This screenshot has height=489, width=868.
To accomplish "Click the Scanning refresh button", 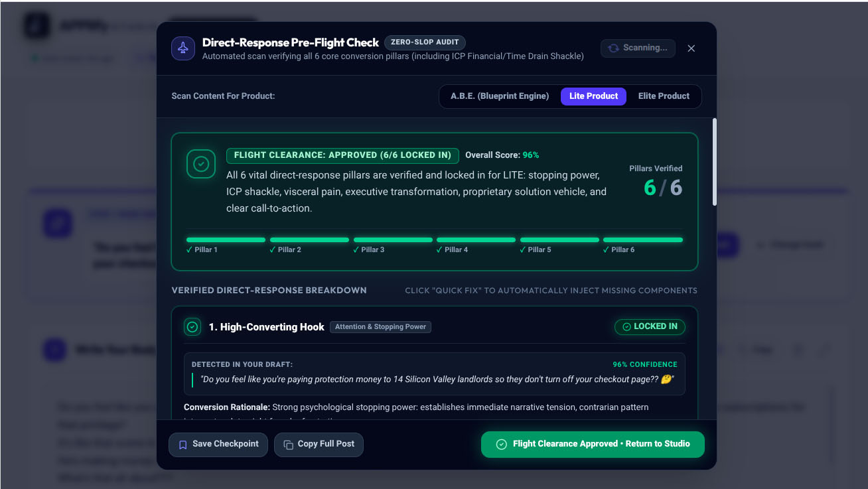I will click(x=638, y=48).
